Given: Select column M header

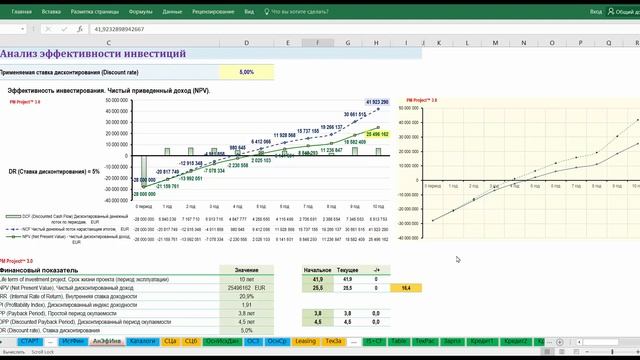Looking at the screenshot, I should [495, 42].
